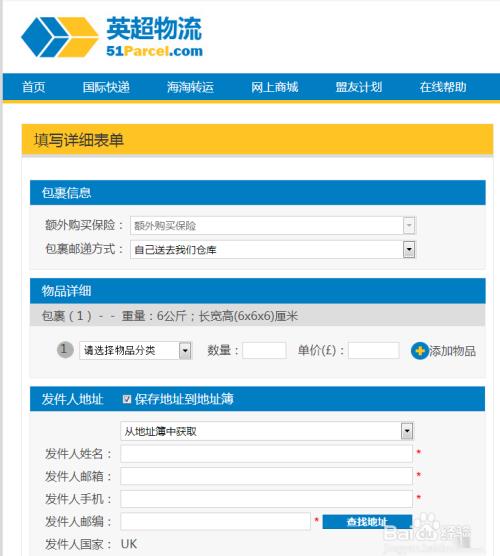This screenshot has width=500, height=556.
Task: Open the 国际快递 navigation item
Action: pos(106,87)
